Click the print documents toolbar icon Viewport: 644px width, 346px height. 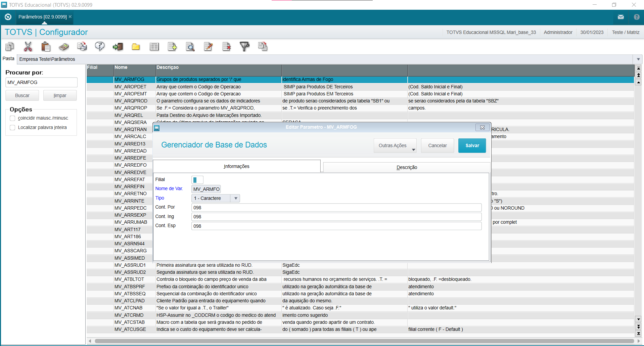click(82, 46)
